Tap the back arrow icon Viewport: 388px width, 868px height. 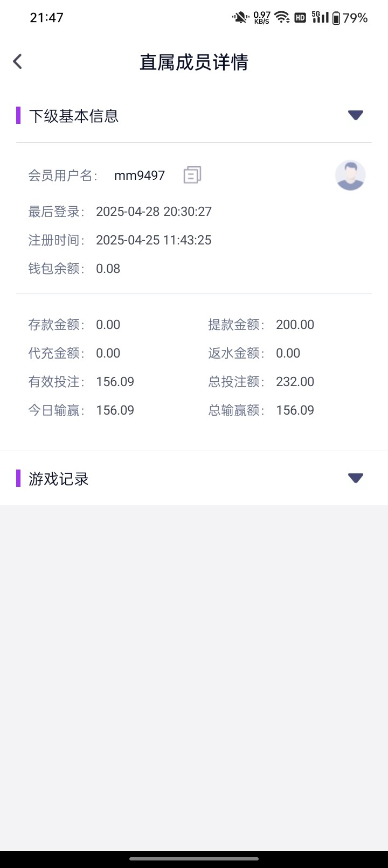18,61
